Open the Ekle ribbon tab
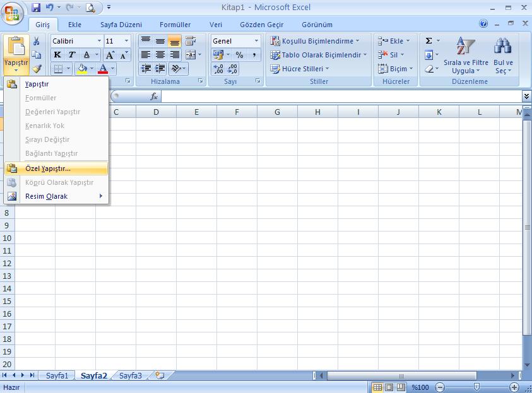Viewport: 532px width, 393px height. [x=74, y=25]
